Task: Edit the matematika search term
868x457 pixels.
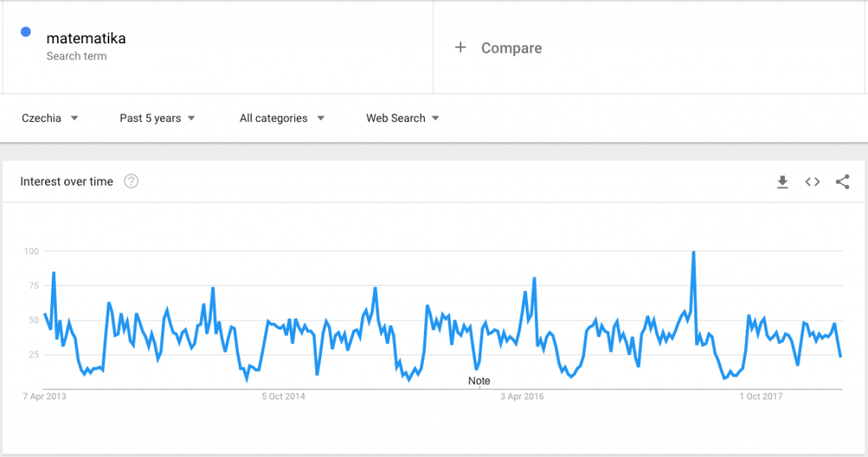Action: click(86, 38)
